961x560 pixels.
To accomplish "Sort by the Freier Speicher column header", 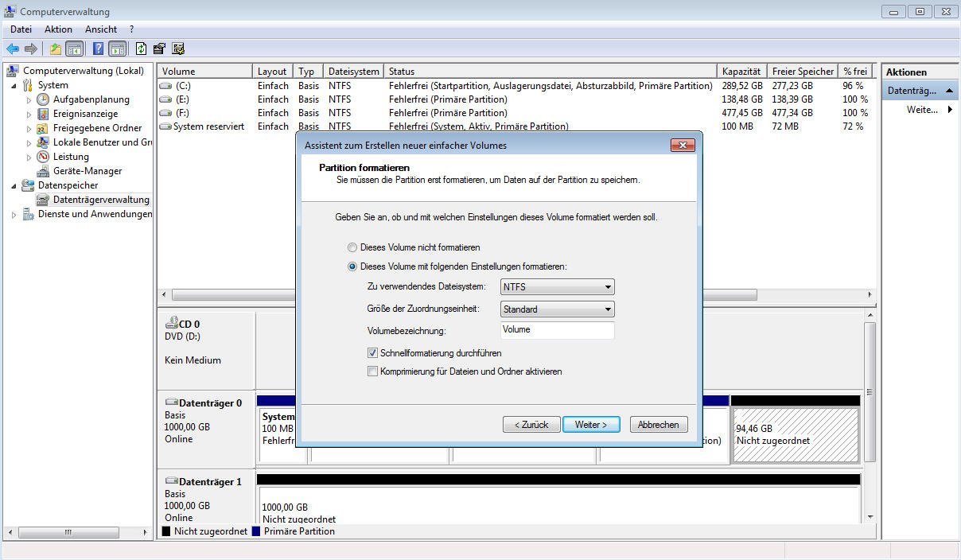I will point(802,72).
